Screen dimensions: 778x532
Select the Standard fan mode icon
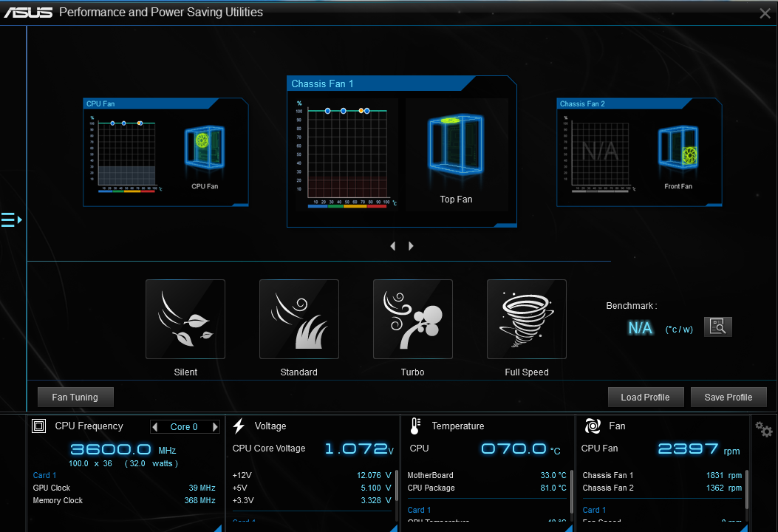click(298, 319)
